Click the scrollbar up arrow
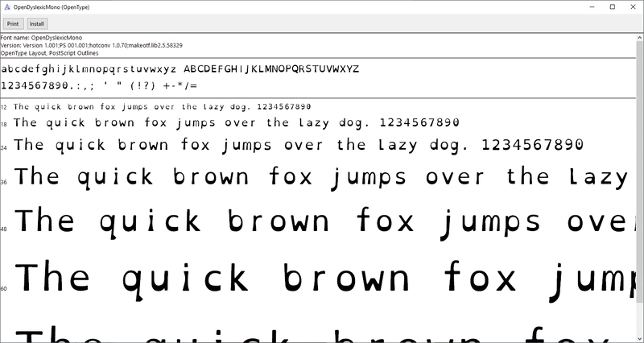The width and height of the screenshot is (644, 343). [640, 37]
